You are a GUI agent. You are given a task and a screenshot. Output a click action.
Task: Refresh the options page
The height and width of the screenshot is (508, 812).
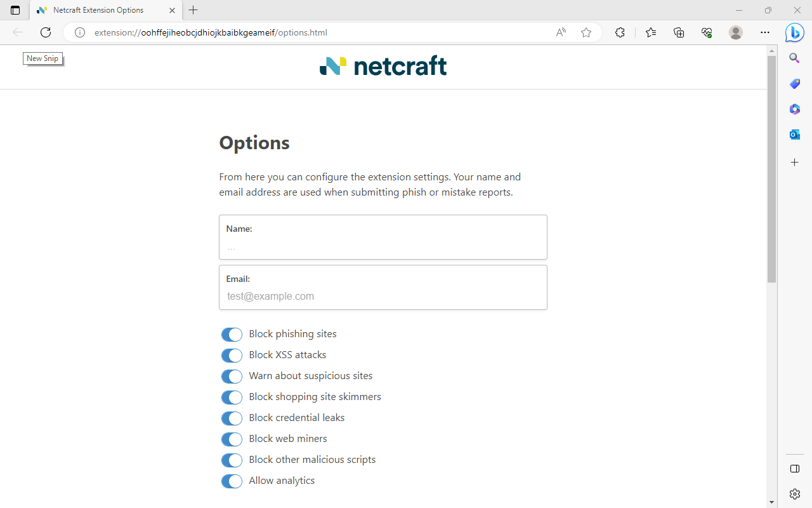(x=46, y=32)
